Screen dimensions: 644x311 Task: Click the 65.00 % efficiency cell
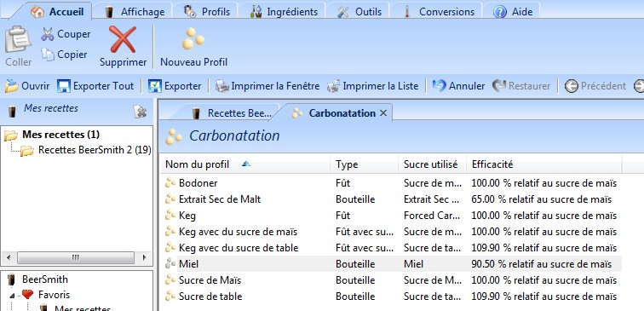tap(541, 199)
